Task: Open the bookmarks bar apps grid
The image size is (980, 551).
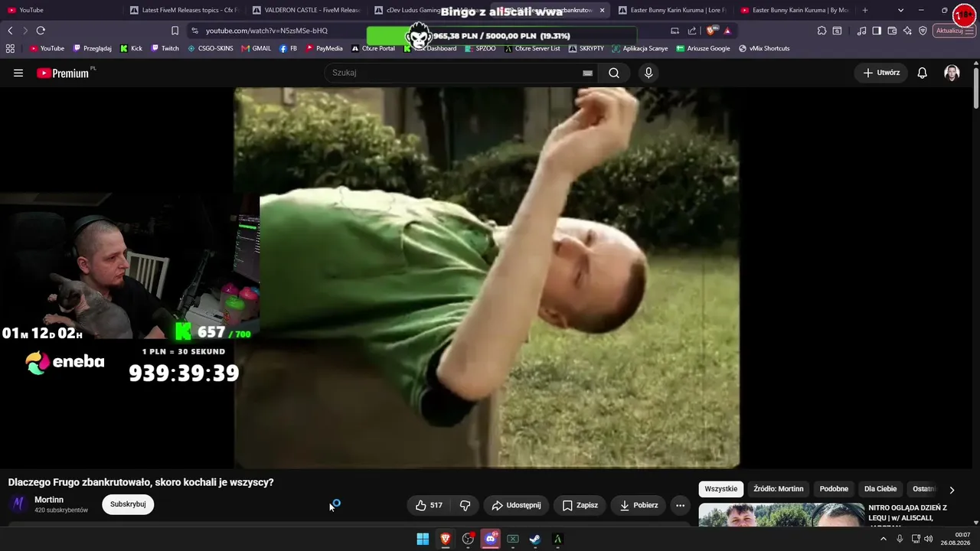Action: [x=10, y=48]
